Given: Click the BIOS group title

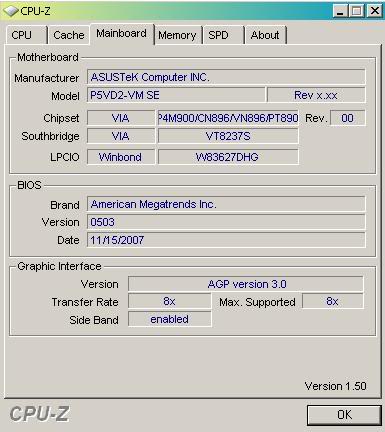Looking at the screenshot, I should [x=29, y=185].
